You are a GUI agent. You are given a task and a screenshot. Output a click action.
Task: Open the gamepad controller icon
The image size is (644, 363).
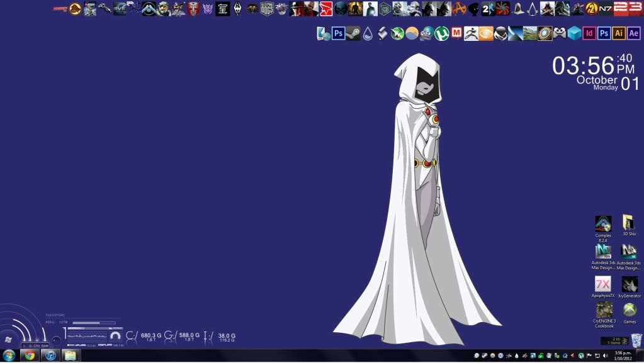click(x=560, y=33)
